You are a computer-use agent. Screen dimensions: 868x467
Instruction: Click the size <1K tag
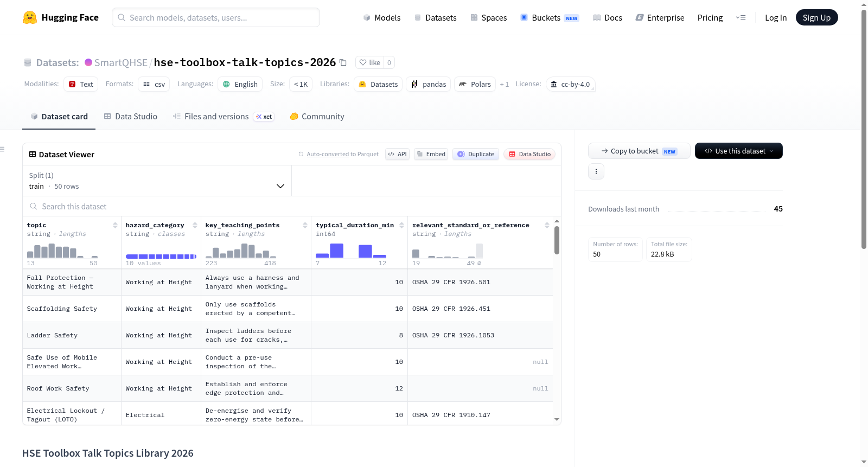tap(301, 84)
